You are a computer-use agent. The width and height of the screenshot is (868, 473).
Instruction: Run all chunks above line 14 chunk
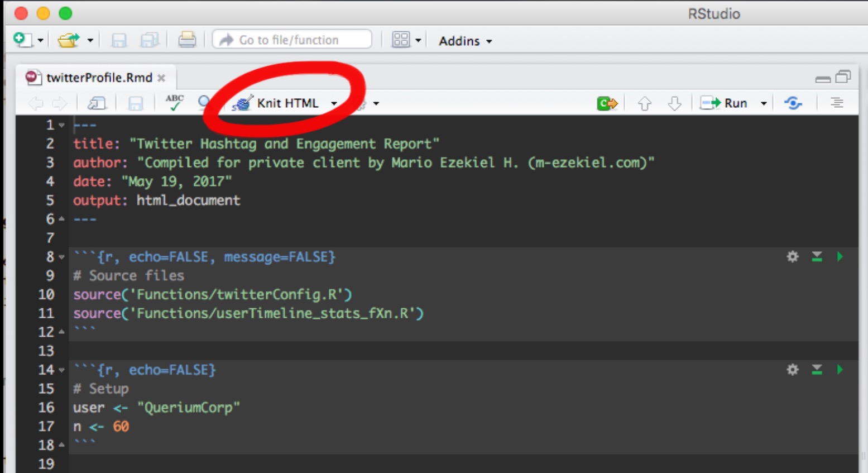817,370
